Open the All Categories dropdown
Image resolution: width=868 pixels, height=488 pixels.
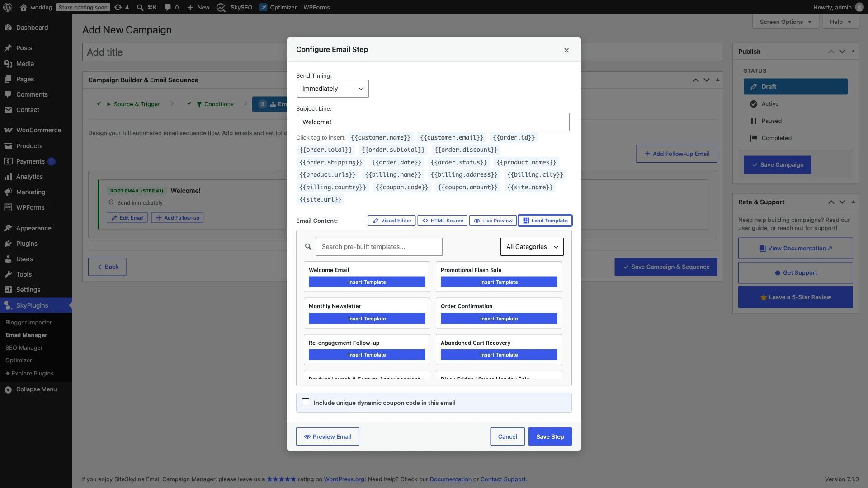[x=532, y=247]
